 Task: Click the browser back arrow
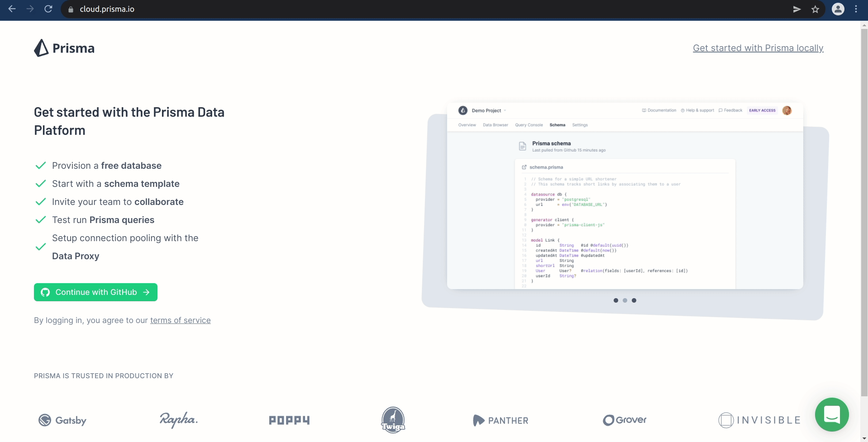tap(12, 9)
